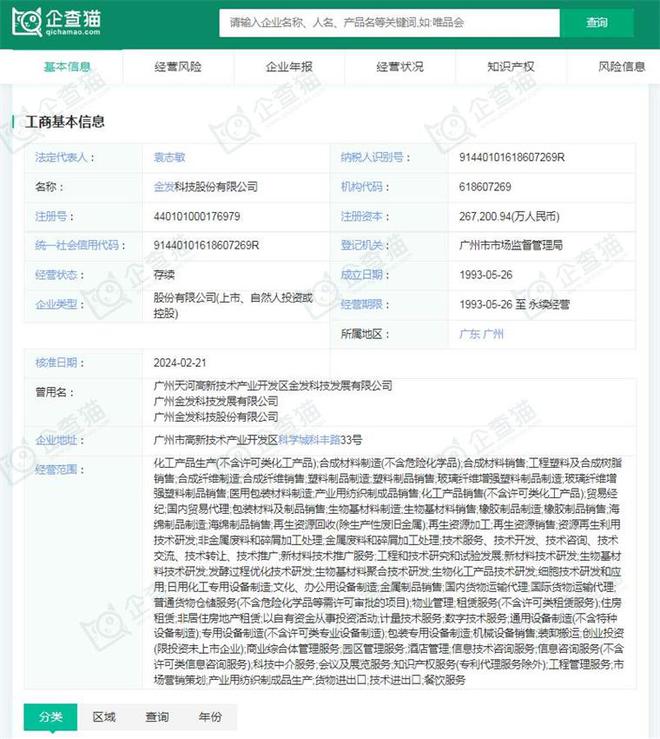660x739 pixels.
Task: Click organization code 618607269
Action: pyautogui.click(x=485, y=187)
